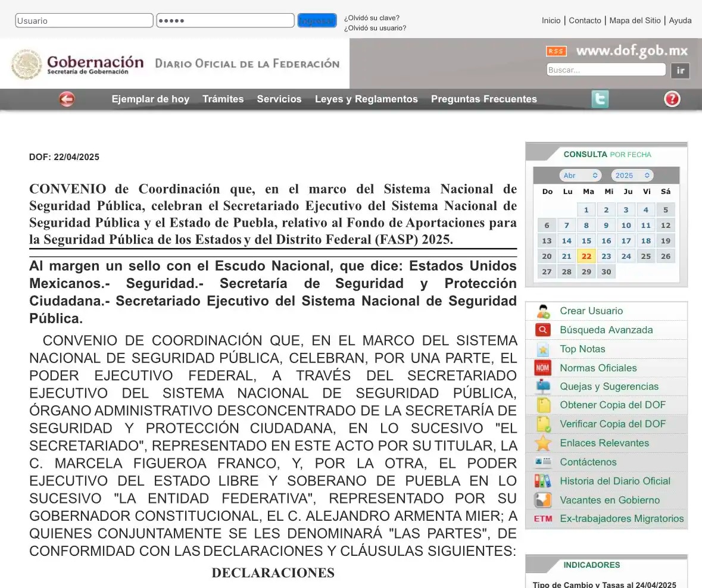Open the Servicios menu item
This screenshot has height=588, width=702.
[x=279, y=99]
